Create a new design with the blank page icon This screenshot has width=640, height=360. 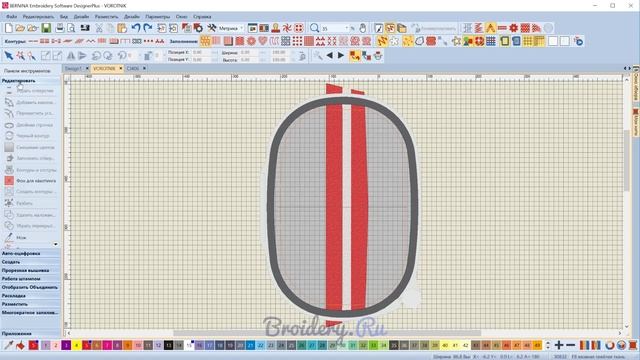pyautogui.click(x=9, y=28)
